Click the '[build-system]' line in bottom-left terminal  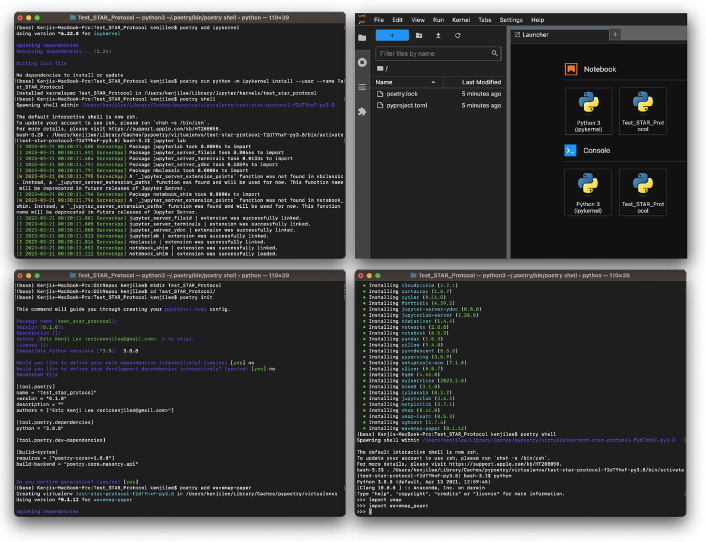coord(37,452)
